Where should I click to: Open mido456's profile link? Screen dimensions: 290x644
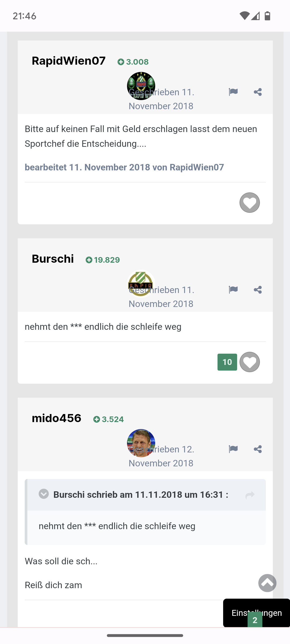[57, 418]
